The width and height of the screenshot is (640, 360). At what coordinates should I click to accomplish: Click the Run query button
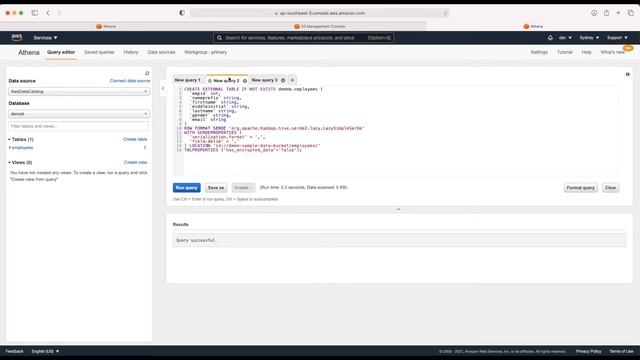click(187, 188)
